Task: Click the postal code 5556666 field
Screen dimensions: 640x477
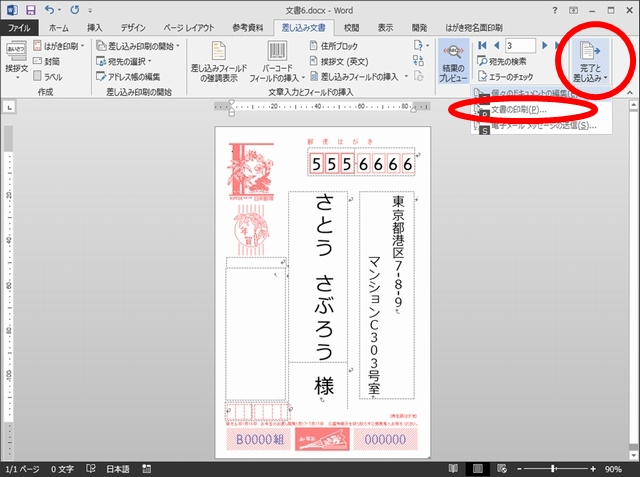Action: (x=361, y=164)
